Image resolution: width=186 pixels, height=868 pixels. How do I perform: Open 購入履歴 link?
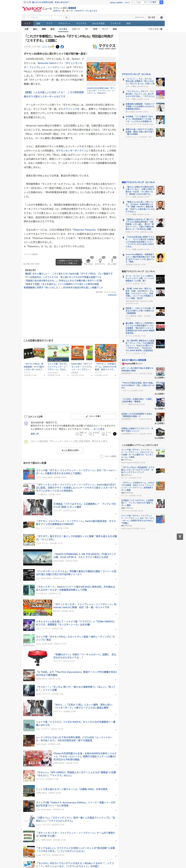(x=152, y=18)
